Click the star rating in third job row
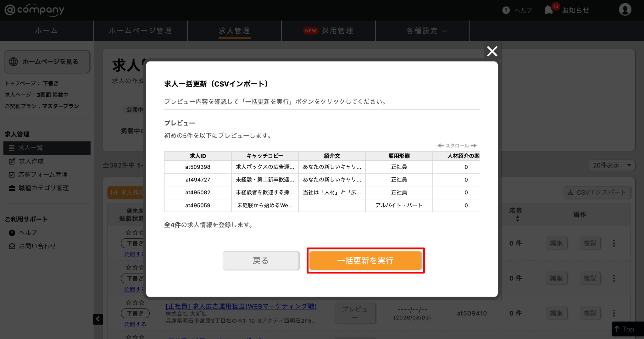 [135, 303]
